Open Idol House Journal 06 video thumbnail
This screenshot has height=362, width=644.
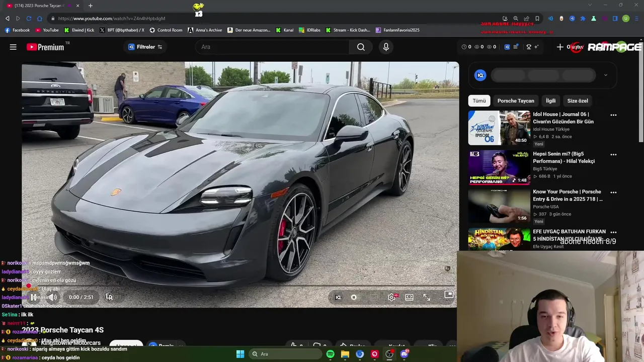[499, 128]
